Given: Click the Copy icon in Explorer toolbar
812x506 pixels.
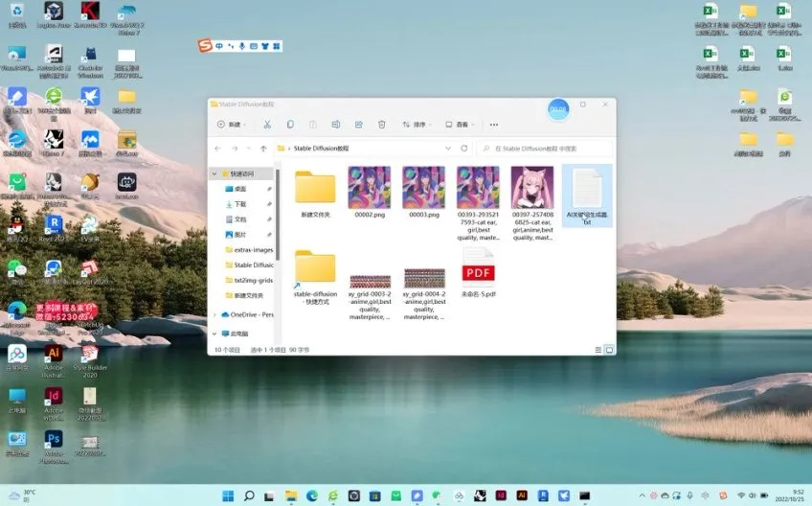Looking at the screenshot, I should pos(289,125).
